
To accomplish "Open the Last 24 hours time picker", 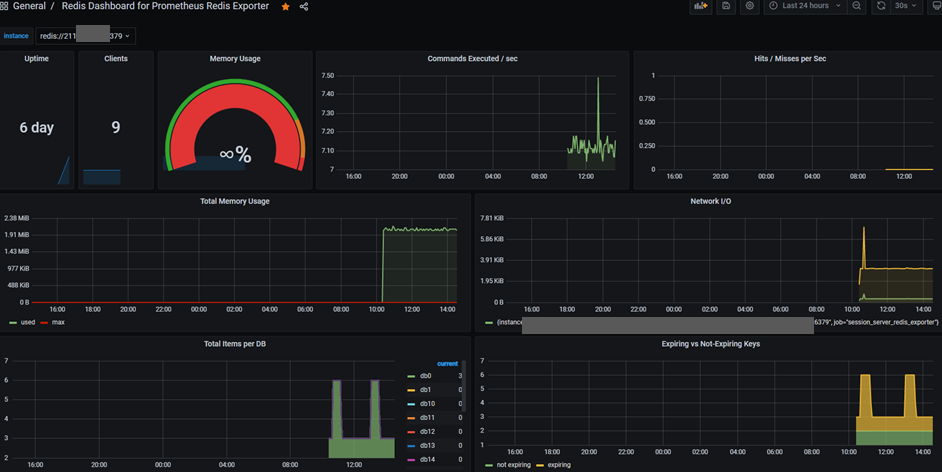I will [x=805, y=6].
